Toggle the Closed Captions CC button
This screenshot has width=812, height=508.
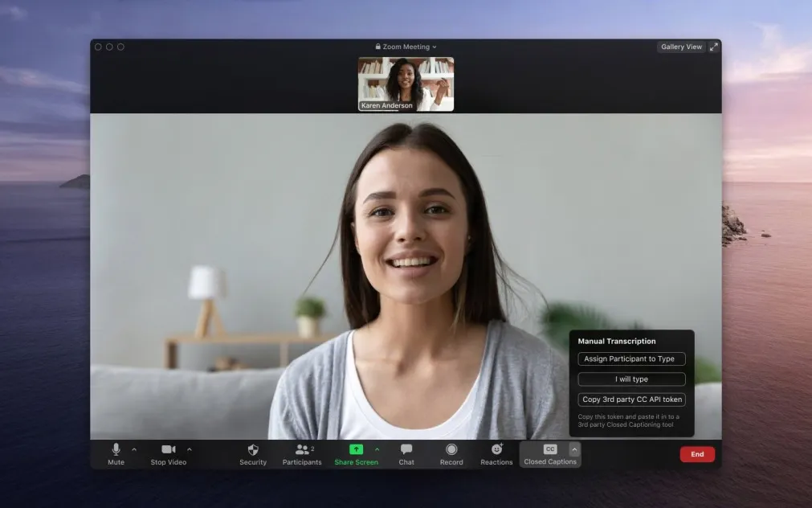click(550, 454)
